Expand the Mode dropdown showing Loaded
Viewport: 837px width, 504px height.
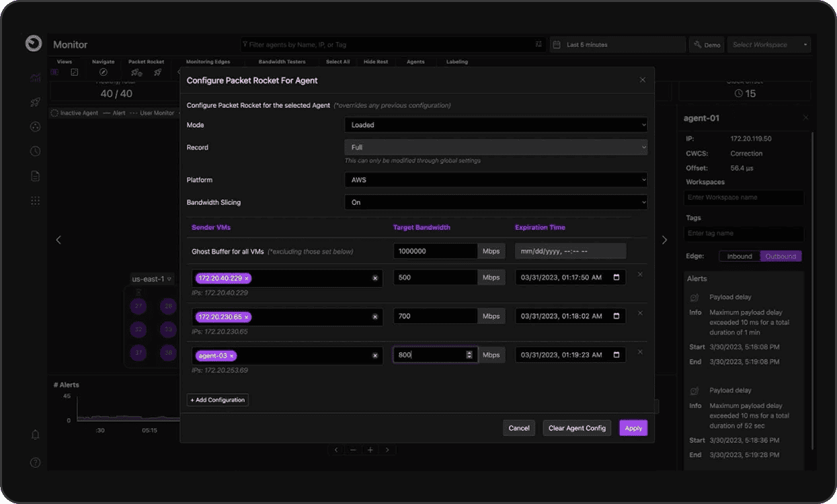pos(495,125)
